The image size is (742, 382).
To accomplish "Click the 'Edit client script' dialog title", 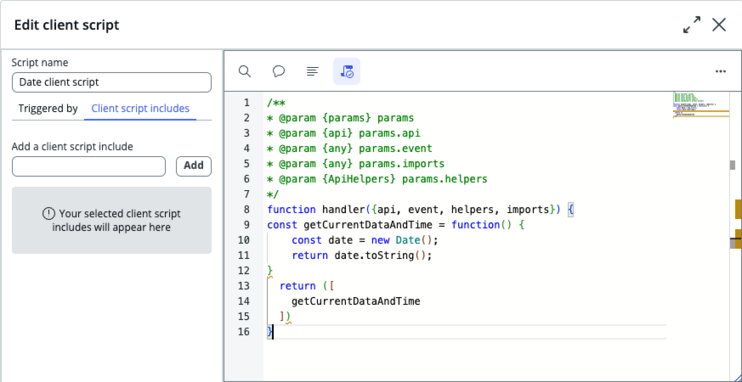I will (x=67, y=25).
